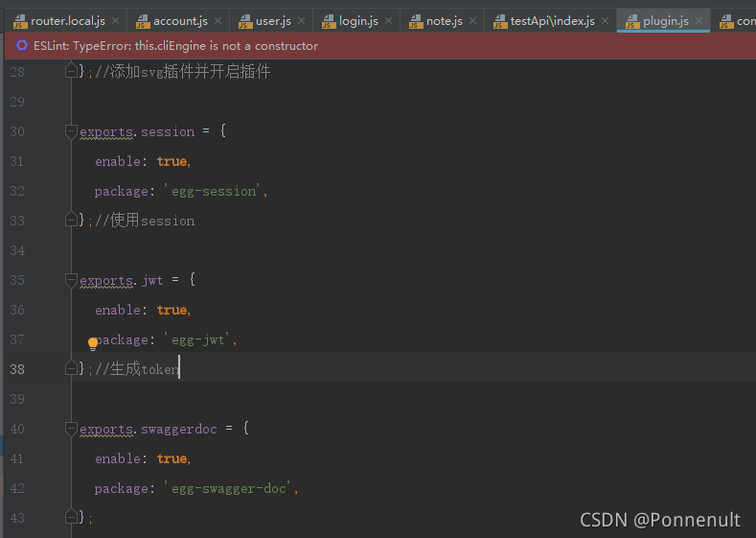Click line number 35 in gutter
This screenshot has width=756, height=538.
[x=17, y=280]
